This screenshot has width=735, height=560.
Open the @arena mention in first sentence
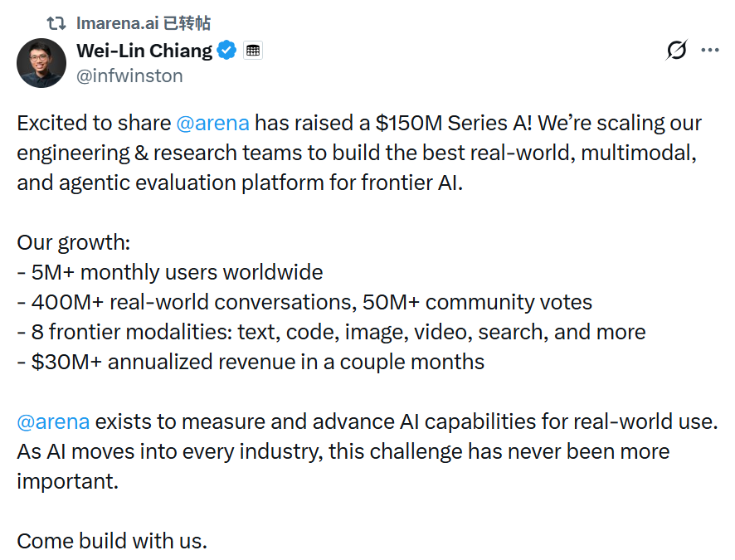click(212, 124)
